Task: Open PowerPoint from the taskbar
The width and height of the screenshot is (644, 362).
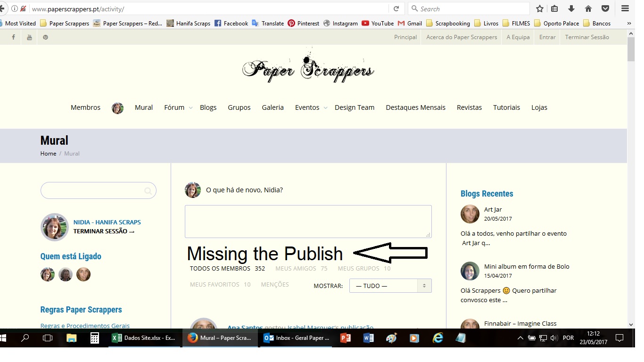Action: pyautogui.click(x=346, y=338)
